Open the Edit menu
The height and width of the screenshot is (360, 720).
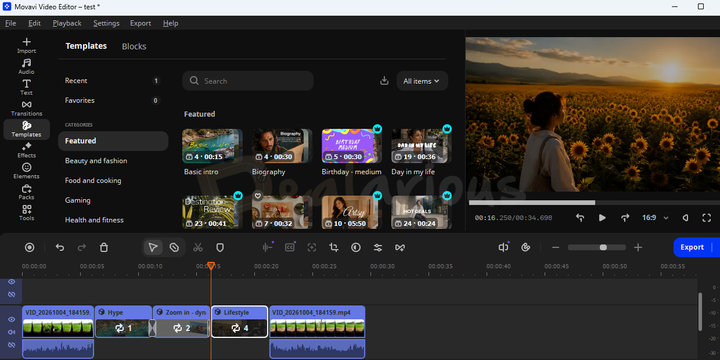(34, 23)
